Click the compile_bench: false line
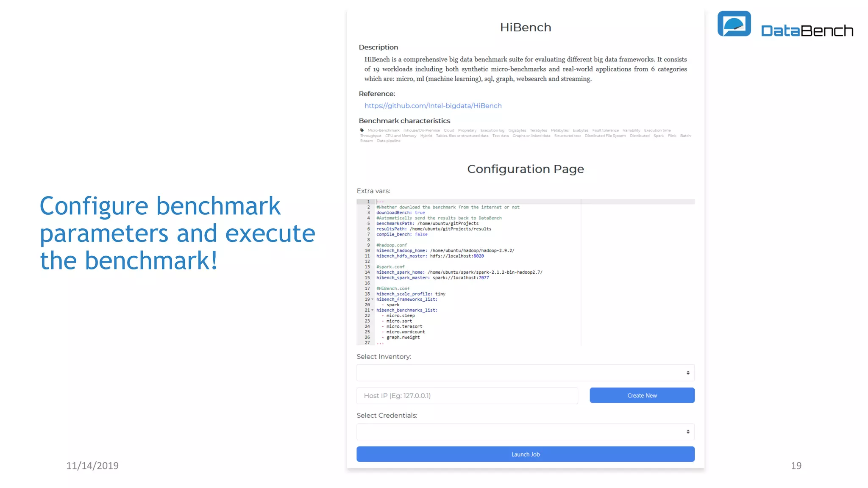 tap(402, 234)
